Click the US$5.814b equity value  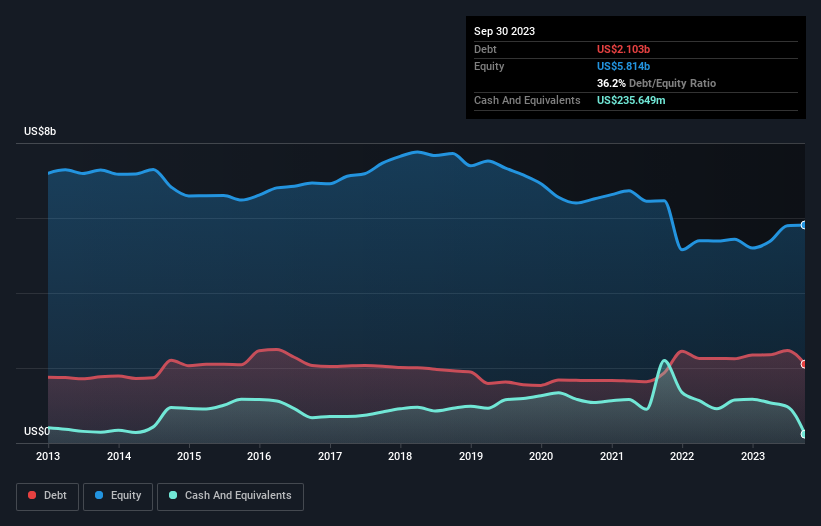click(623, 66)
